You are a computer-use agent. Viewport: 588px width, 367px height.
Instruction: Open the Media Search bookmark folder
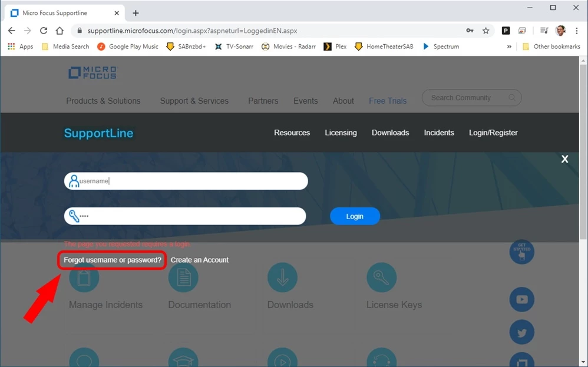coord(65,47)
